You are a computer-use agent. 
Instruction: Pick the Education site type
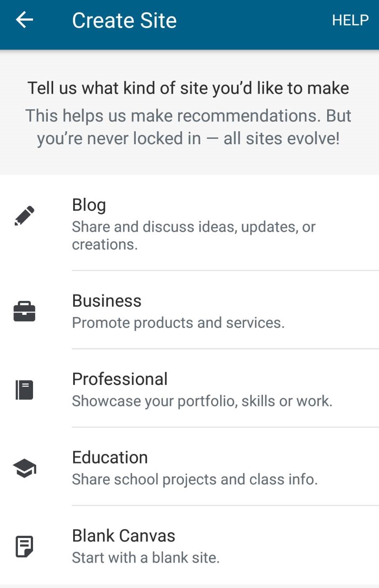(x=110, y=458)
